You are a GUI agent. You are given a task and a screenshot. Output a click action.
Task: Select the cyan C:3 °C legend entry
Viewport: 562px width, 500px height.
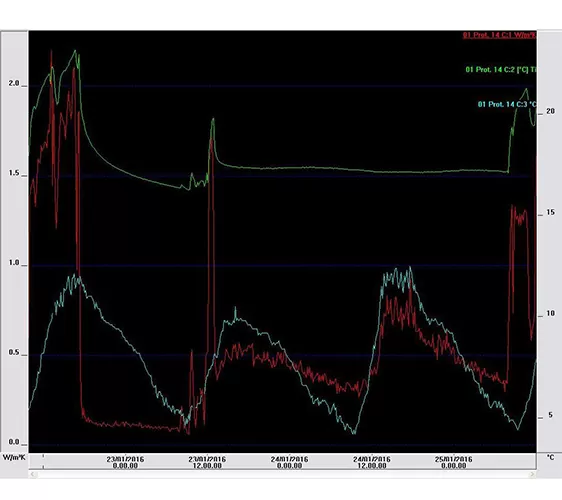(507, 104)
